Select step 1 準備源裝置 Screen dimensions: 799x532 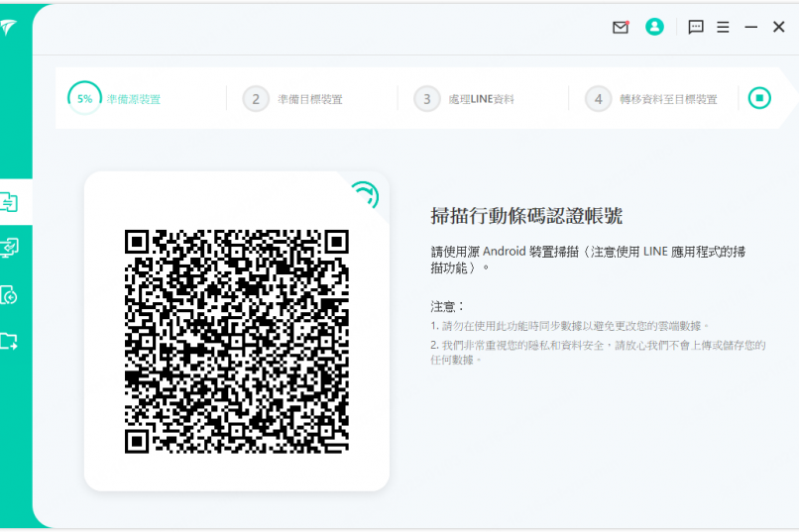tap(135, 99)
